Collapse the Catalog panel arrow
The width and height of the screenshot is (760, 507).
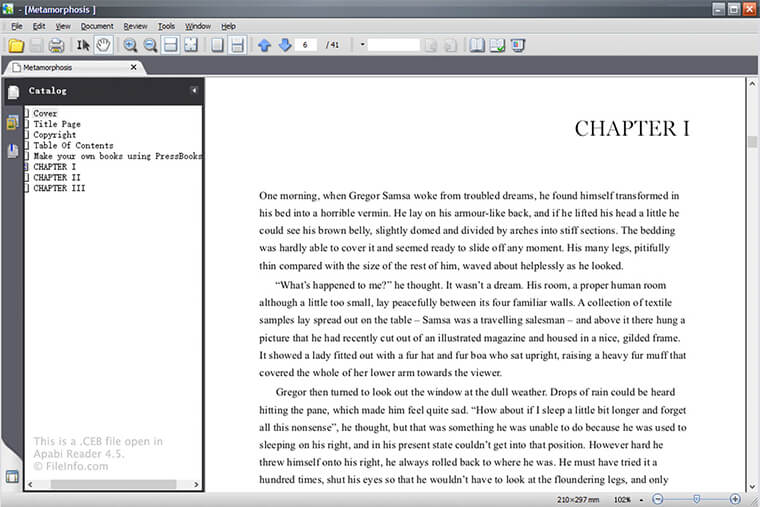pos(194,91)
